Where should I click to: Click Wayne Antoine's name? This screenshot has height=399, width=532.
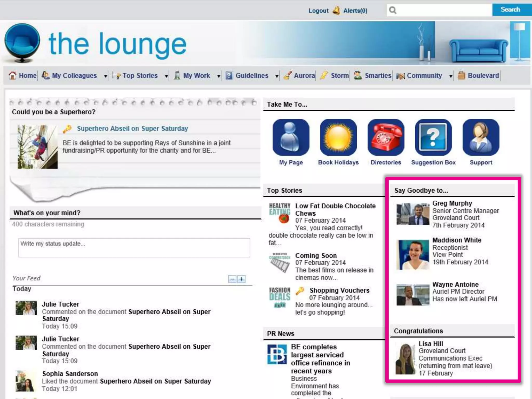(x=455, y=284)
